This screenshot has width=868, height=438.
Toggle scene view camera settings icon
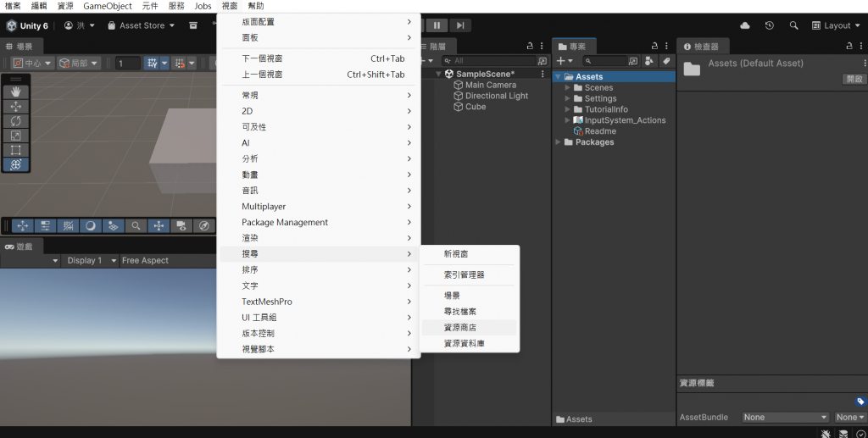[181, 225]
